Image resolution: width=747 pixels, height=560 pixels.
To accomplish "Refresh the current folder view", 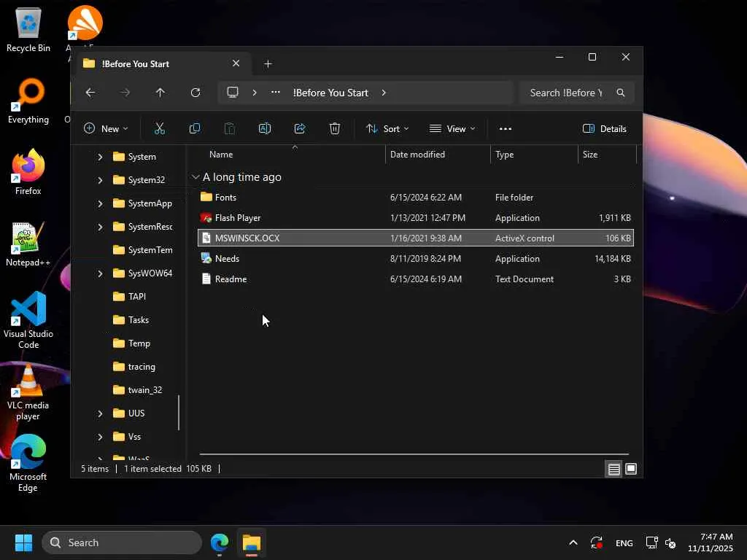I will (x=196, y=93).
